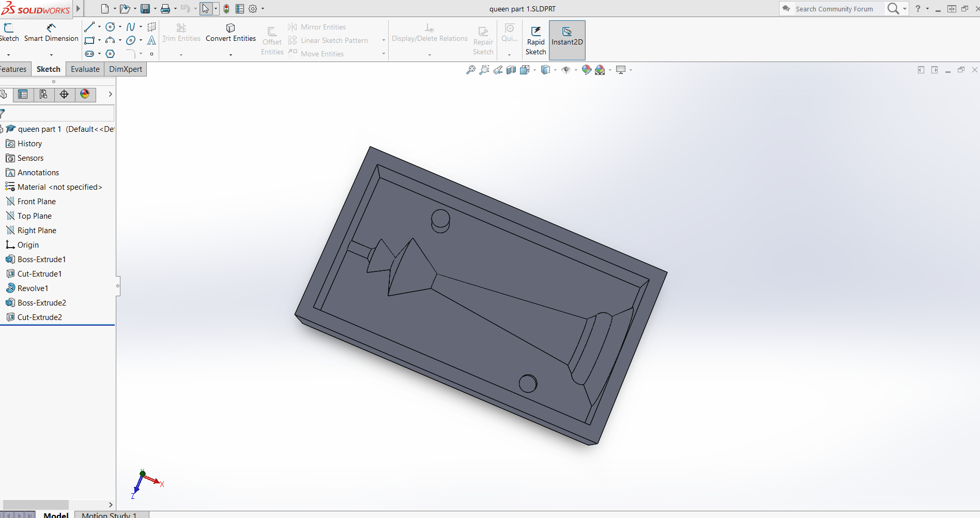Open the DimXpertManager crosshair tab
The height and width of the screenshot is (518, 980).
pos(64,94)
